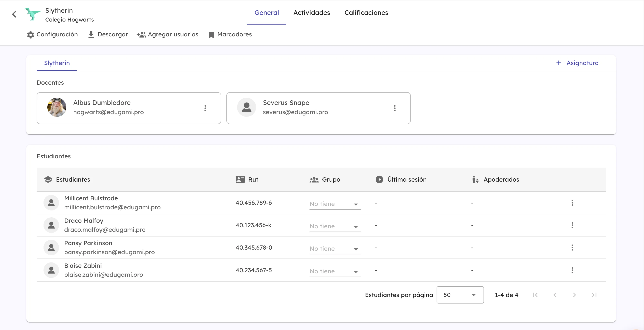This screenshot has height=330, width=644.
Task: Open Configuración gear settings
Action: 52,34
